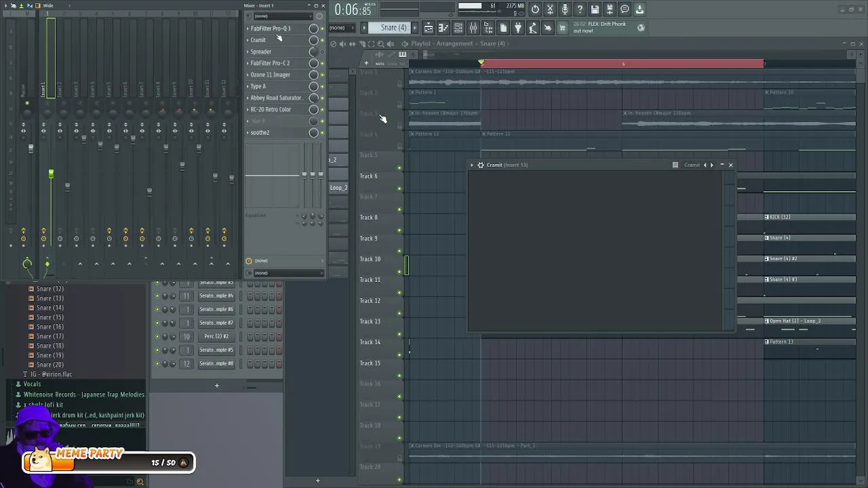Expand Abbey Road Saturator slot arrow

(248, 98)
